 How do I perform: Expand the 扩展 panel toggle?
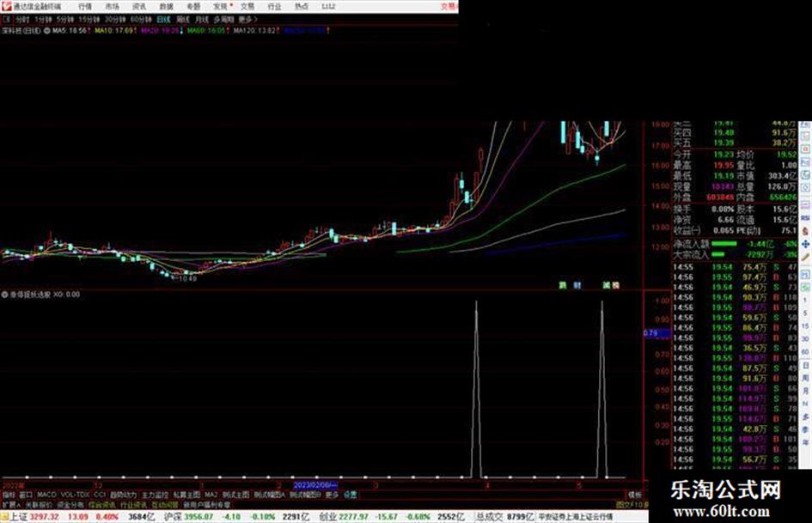(x=10, y=504)
